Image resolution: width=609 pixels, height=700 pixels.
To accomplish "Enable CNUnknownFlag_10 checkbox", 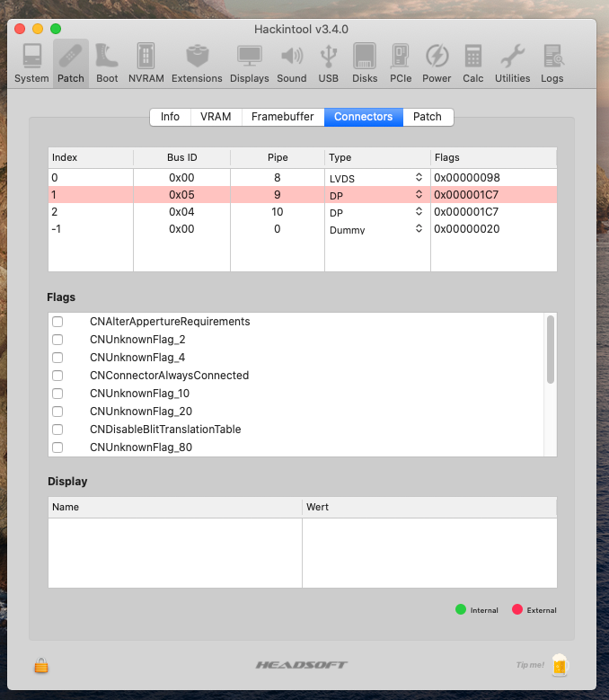I will tap(57, 394).
